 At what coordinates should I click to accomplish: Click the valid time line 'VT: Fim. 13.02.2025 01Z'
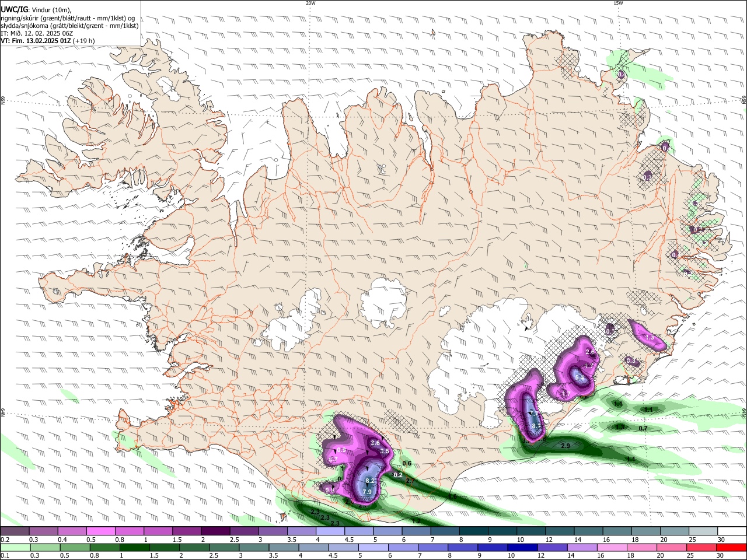(x=36, y=41)
